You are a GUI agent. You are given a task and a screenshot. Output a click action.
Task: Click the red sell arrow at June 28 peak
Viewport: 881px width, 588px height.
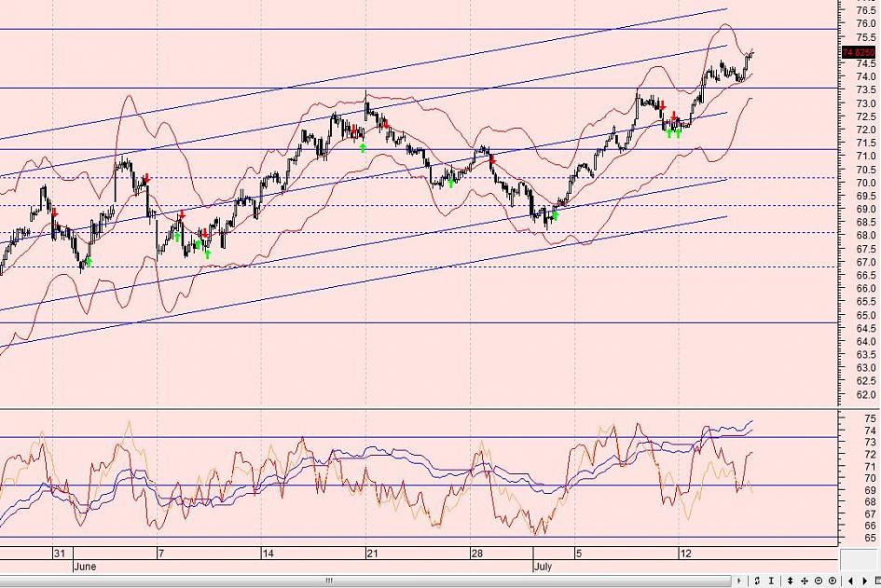click(x=491, y=159)
